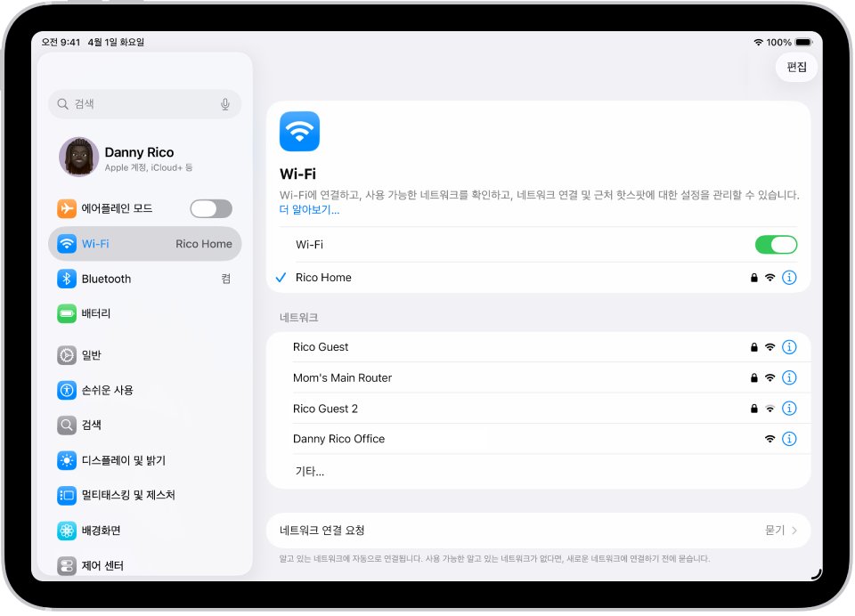
Task: Tap the large blue Wi-Fi icon
Action: point(299,131)
